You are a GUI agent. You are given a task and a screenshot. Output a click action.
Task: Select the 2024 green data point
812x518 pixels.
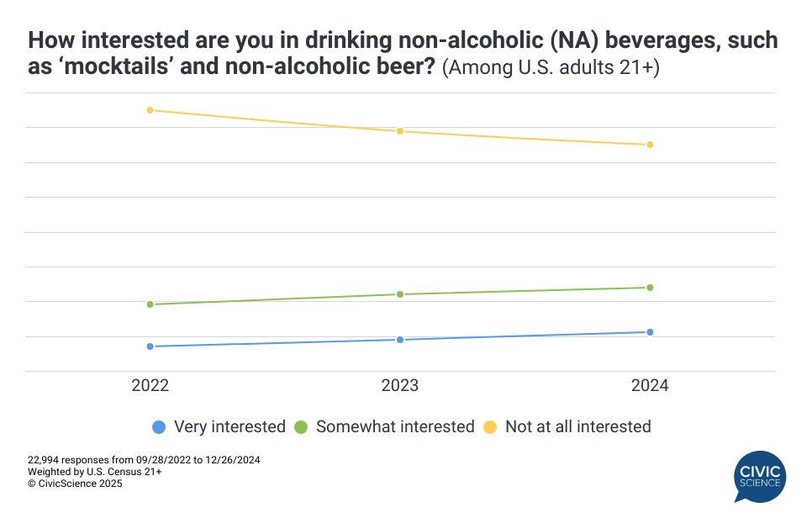click(650, 288)
